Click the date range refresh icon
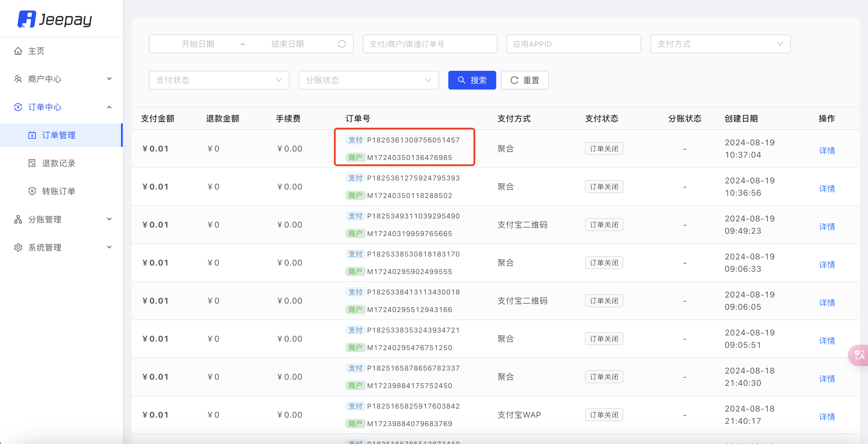Screen dimensions: 868x444 [342, 44]
